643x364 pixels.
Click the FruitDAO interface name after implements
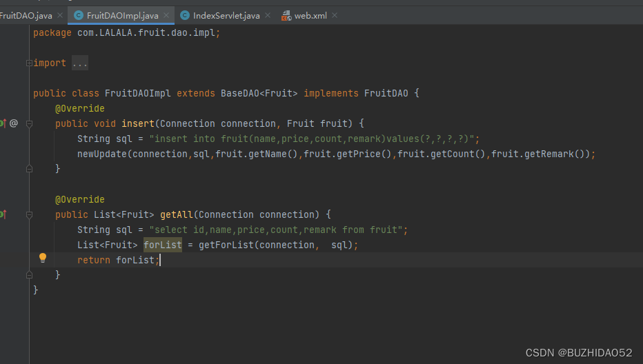[386, 94]
